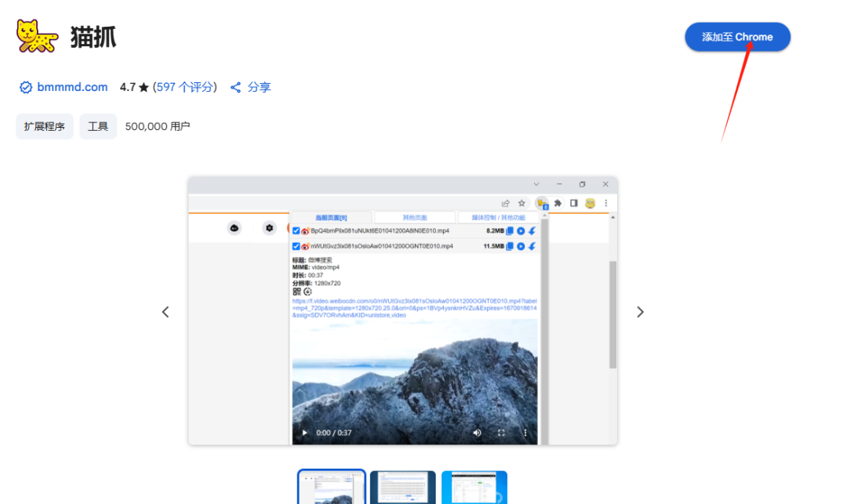Show the next screenshot with right arrow
This screenshot has width=847, height=504.
640,312
